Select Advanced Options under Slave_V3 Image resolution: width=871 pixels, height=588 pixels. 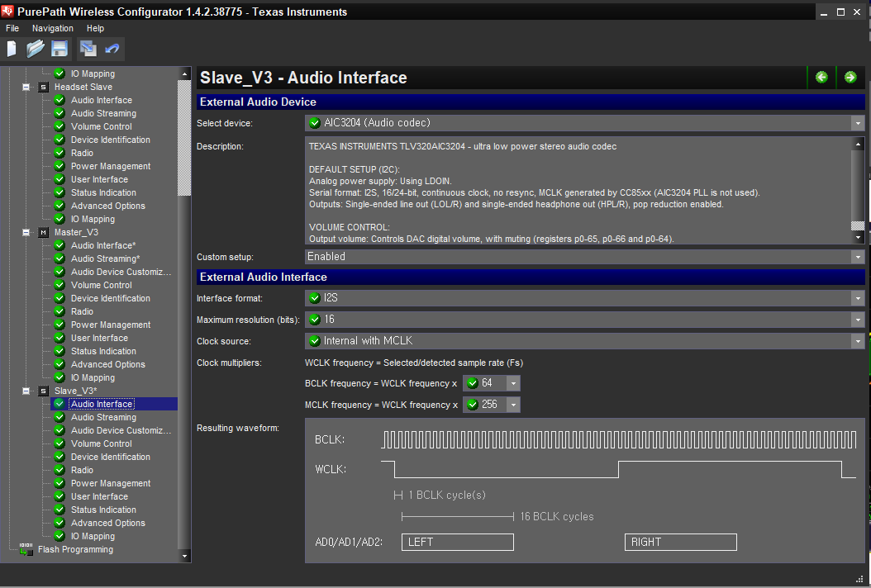[x=107, y=523]
